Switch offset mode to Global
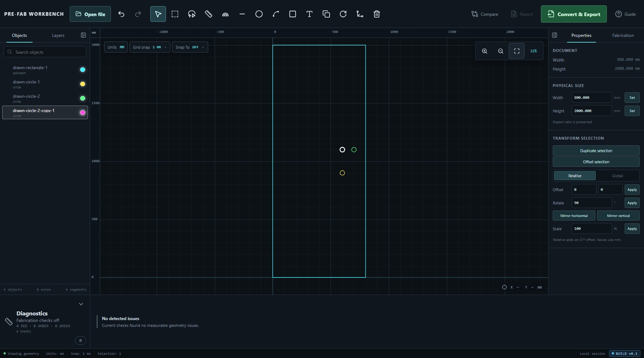Screen dimensions: 644x358 pyautogui.click(x=617, y=176)
